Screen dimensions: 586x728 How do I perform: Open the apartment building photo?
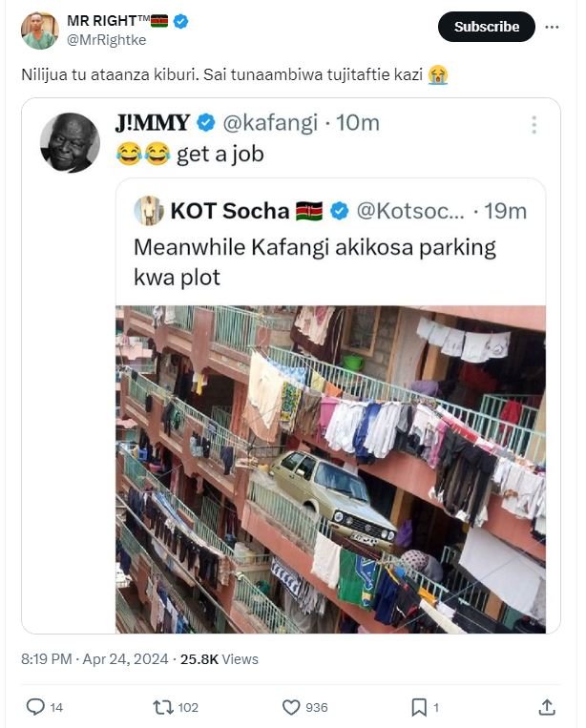330,468
